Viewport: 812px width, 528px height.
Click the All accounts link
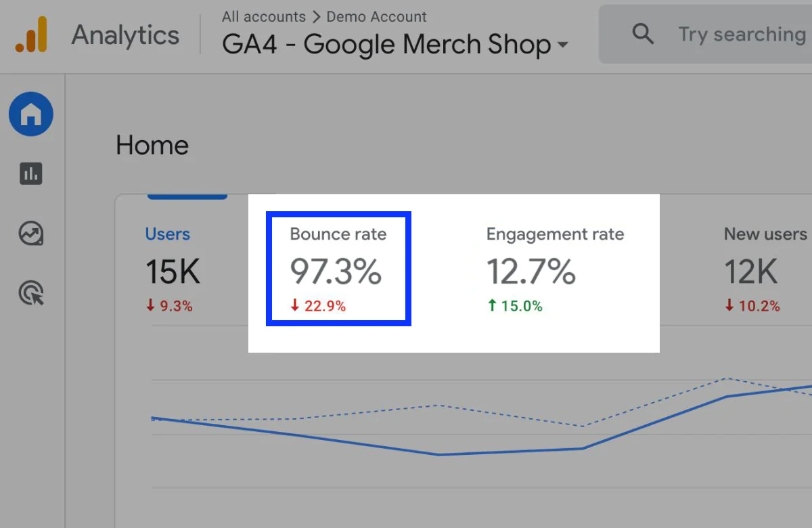point(264,16)
